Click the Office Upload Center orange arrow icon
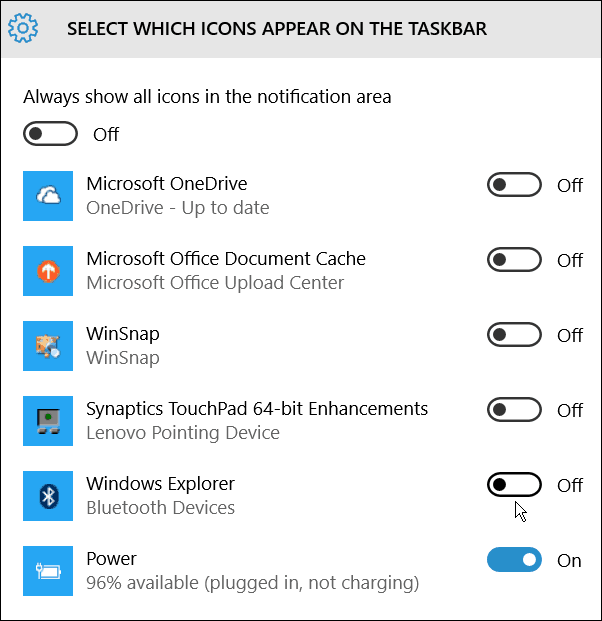 pos(48,271)
